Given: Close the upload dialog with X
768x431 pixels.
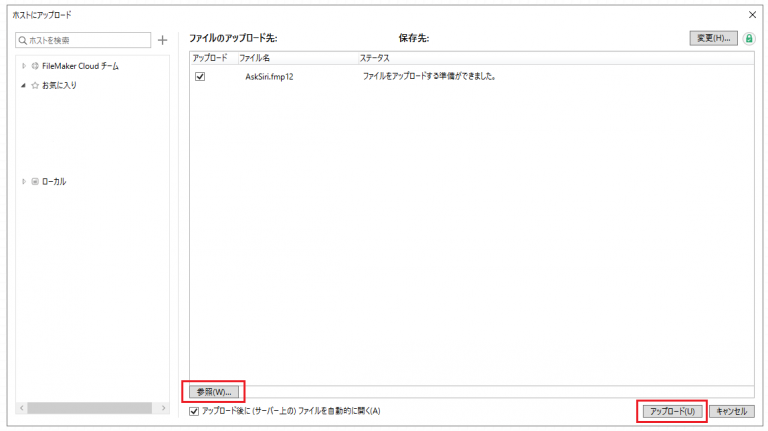Looking at the screenshot, I should tap(752, 15).
